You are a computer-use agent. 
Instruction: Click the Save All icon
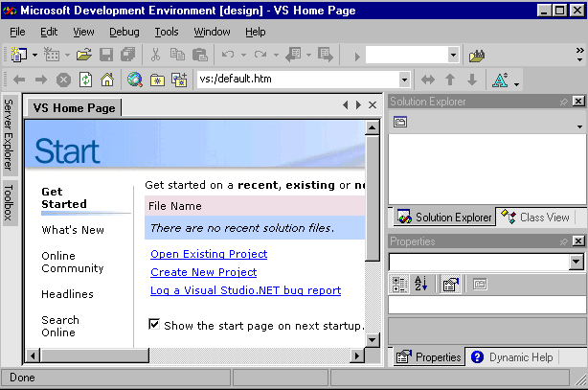[128, 56]
